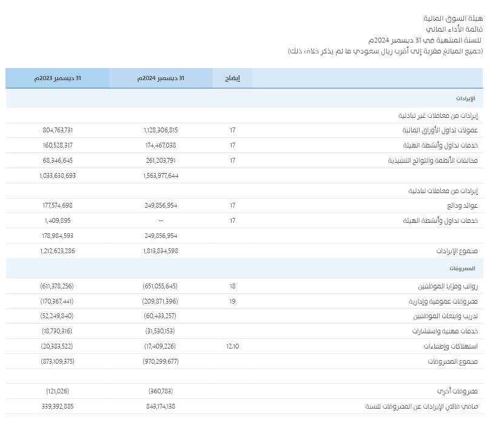The image size is (504, 422).
Task: Click total (970,299,677)
Action: 161,361
